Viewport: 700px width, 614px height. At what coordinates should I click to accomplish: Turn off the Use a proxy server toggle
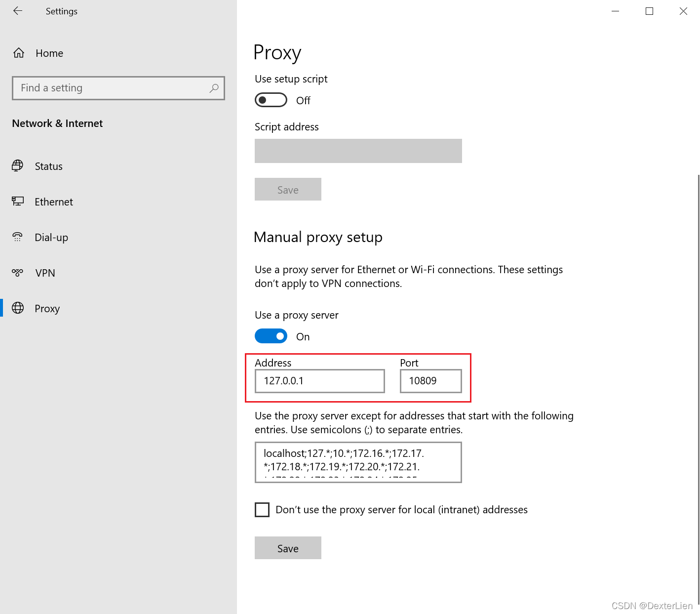click(271, 336)
